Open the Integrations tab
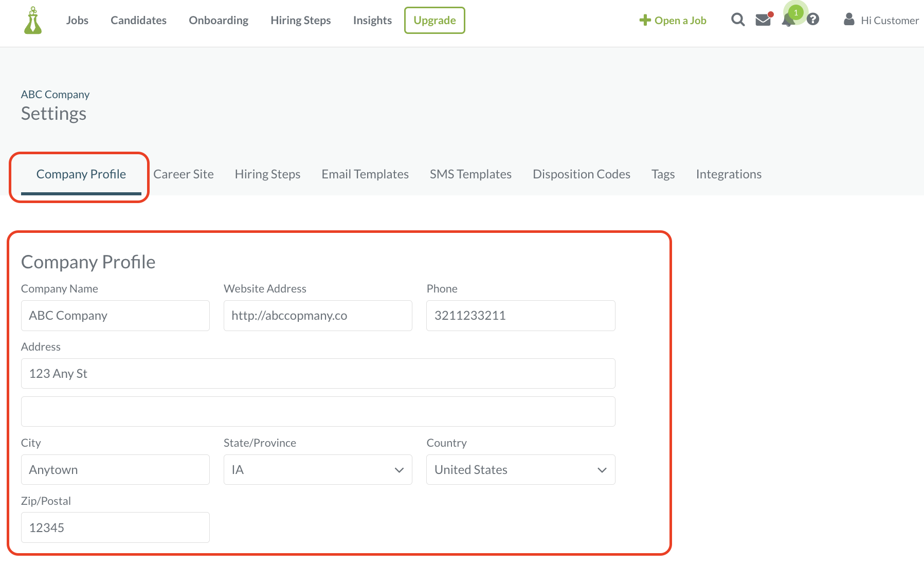 point(729,174)
